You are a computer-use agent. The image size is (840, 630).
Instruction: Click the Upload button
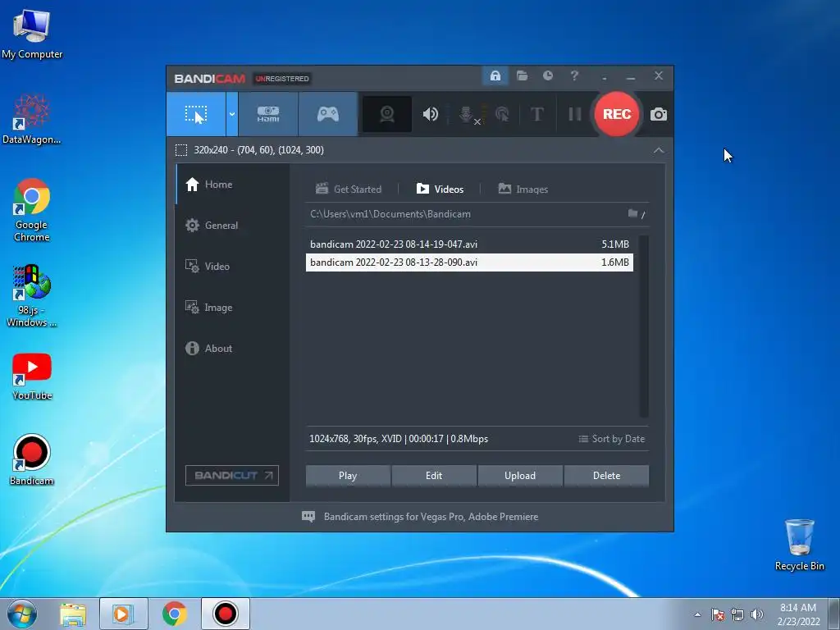(x=520, y=476)
